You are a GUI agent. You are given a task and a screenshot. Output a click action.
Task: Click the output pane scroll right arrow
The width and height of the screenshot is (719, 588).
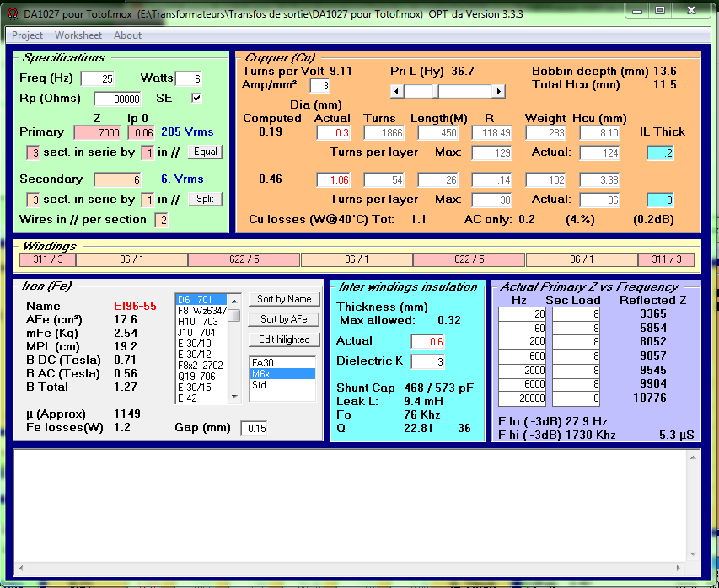pyautogui.click(x=679, y=569)
